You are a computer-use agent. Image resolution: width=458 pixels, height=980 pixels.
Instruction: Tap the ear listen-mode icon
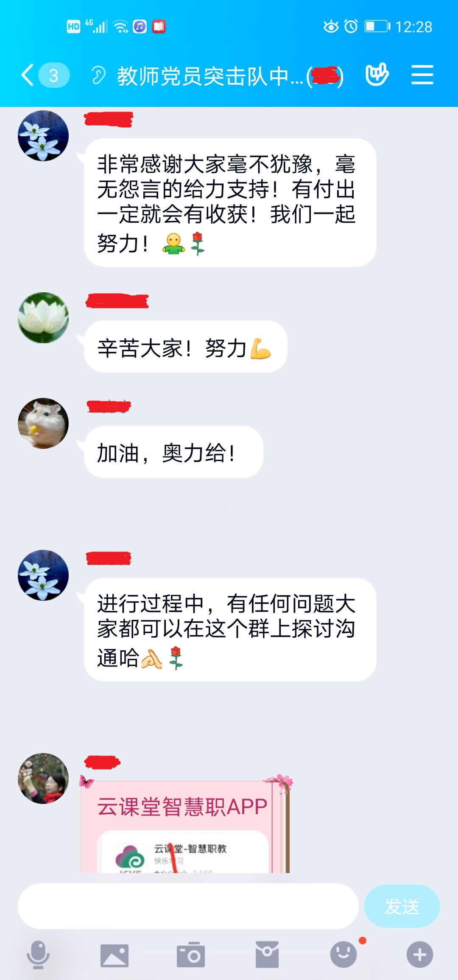(98, 76)
